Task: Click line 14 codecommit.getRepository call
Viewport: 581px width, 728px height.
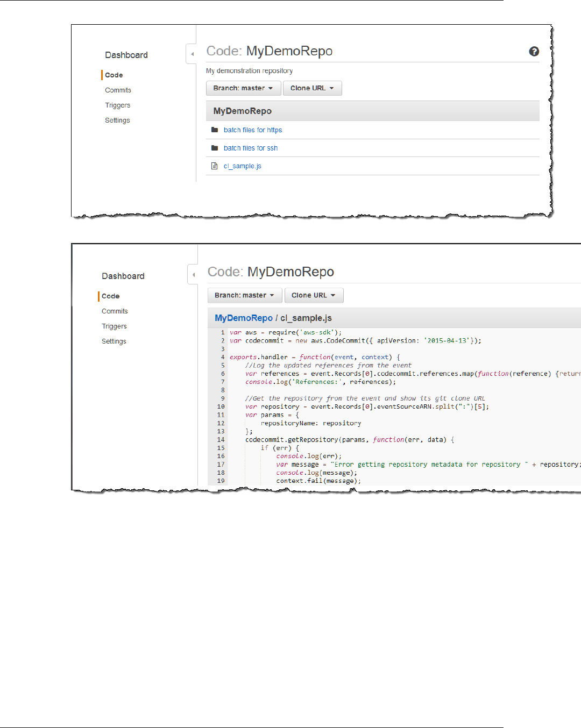Action: (350, 440)
